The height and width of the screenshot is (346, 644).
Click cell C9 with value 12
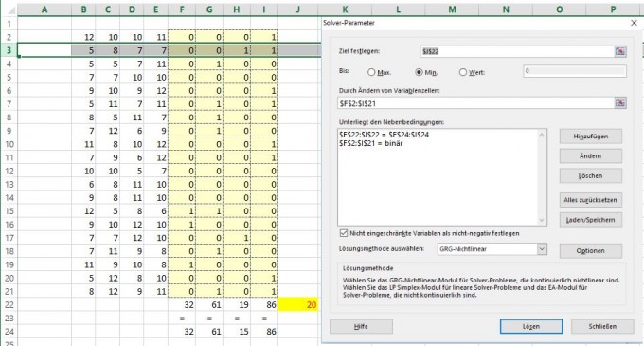(108, 131)
